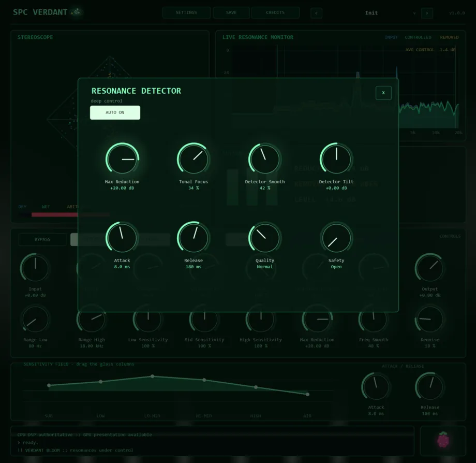Click the SPC Verdant logo icon beside the title
Viewport: 476px width, 463px height.
point(77,12)
